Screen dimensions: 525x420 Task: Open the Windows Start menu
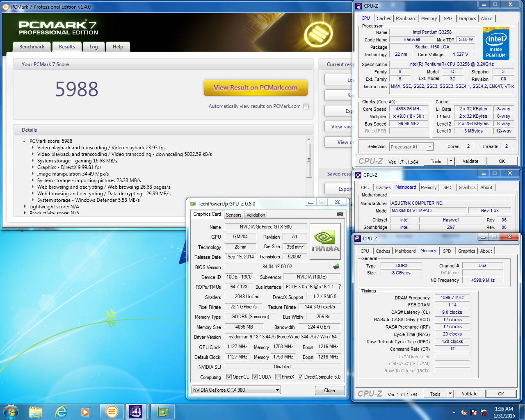coord(11,411)
